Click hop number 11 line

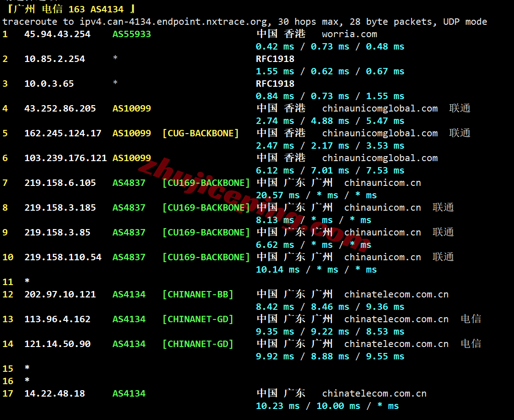point(16,282)
